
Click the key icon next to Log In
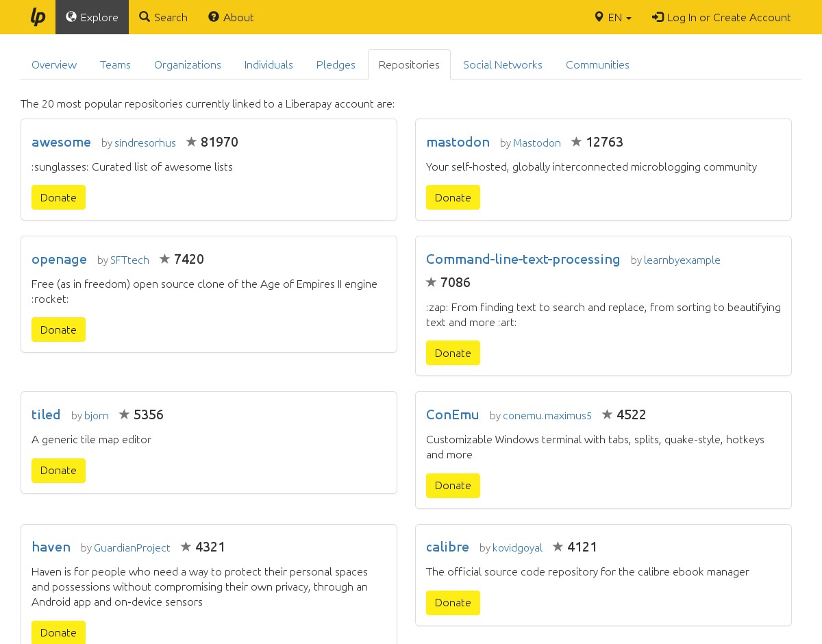pyautogui.click(x=657, y=17)
